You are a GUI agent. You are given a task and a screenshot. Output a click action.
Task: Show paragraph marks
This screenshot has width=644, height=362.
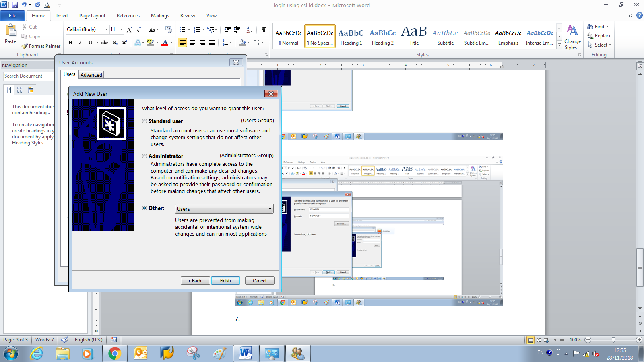pos(263,30)
